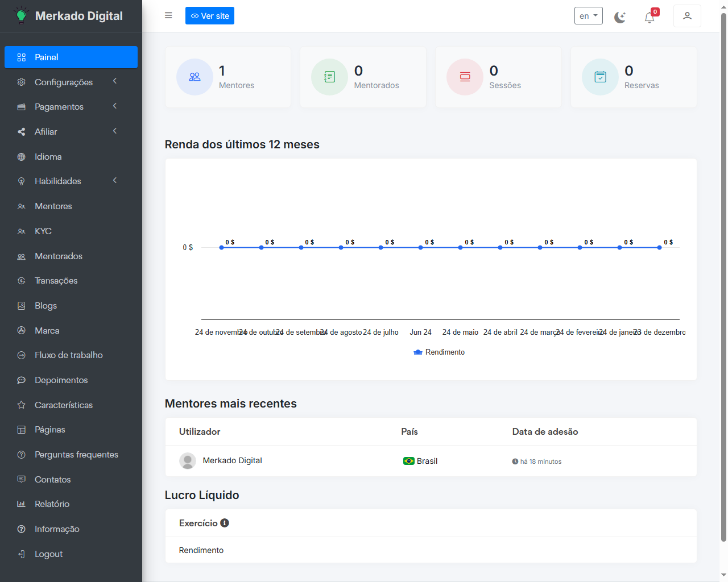Viewport: 728px width, 582px height.
Task: Click the Reservas calendar icon card
Action: click(600, 77)
